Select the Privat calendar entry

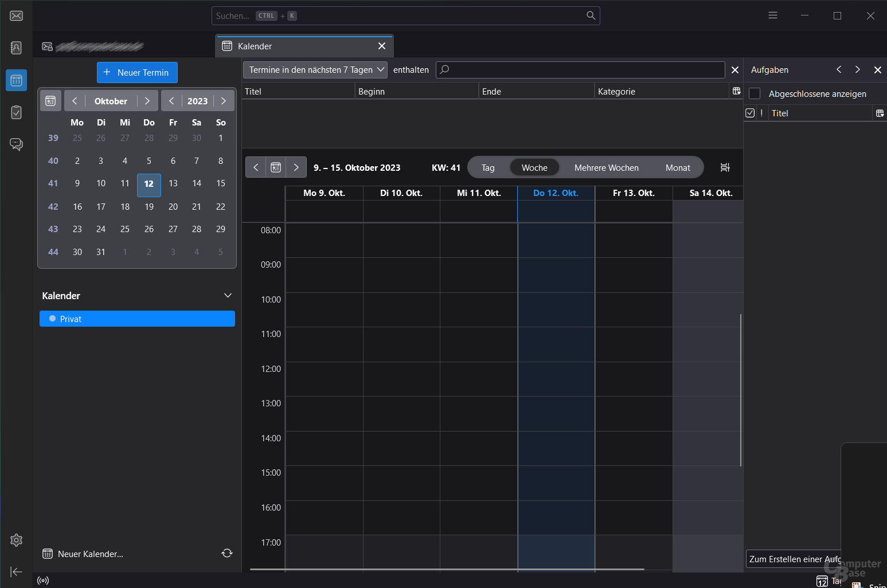pos(137,319)
